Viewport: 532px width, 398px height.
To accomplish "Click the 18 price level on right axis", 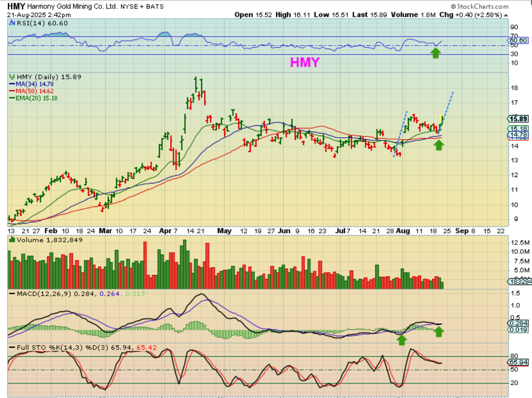I will [515, 88].
